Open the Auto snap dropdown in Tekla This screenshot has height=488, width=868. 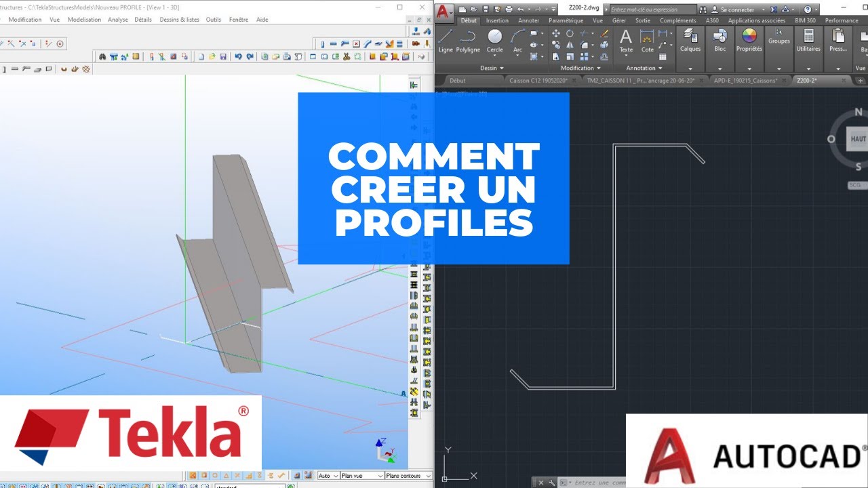pyautogui.click(x=328, y=476)
